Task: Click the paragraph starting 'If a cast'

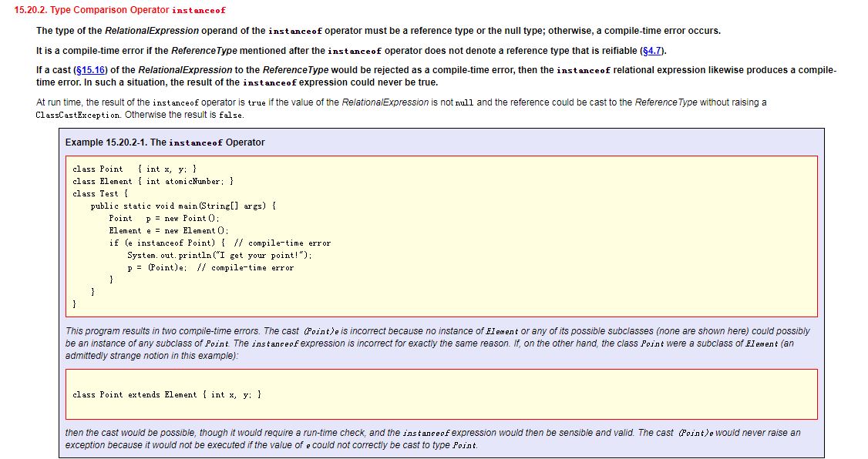Action: pyautogui.click(x=436, y=76)
